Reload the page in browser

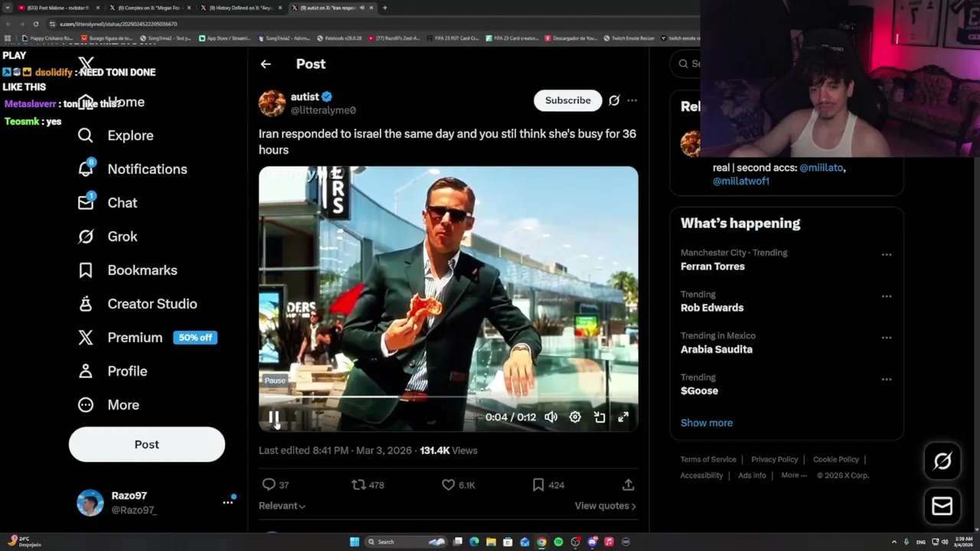[x=35, y=24]
